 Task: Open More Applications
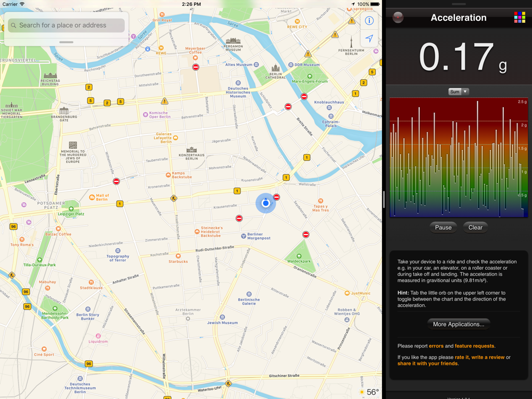coord(459,325)
